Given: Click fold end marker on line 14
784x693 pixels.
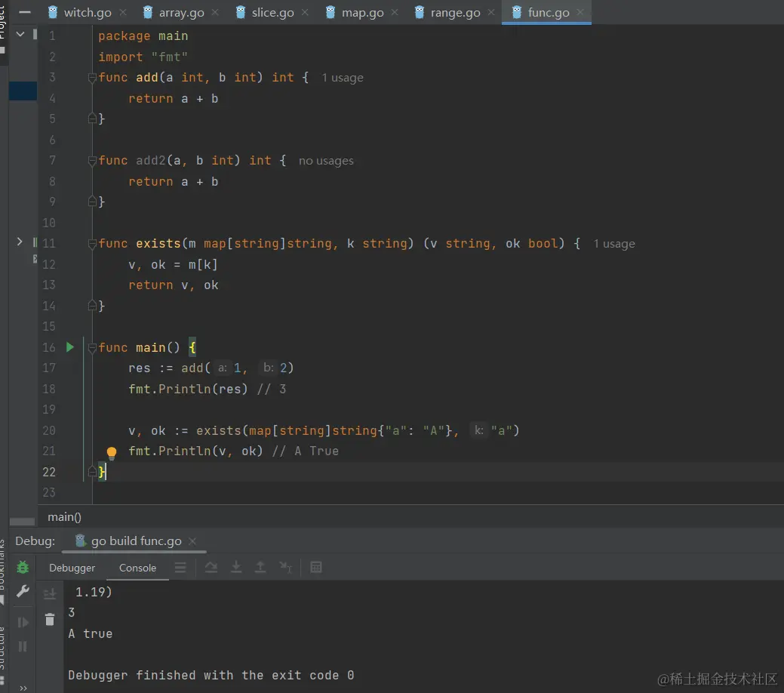Looking at the screenshot, I should (x=92, y=305).
